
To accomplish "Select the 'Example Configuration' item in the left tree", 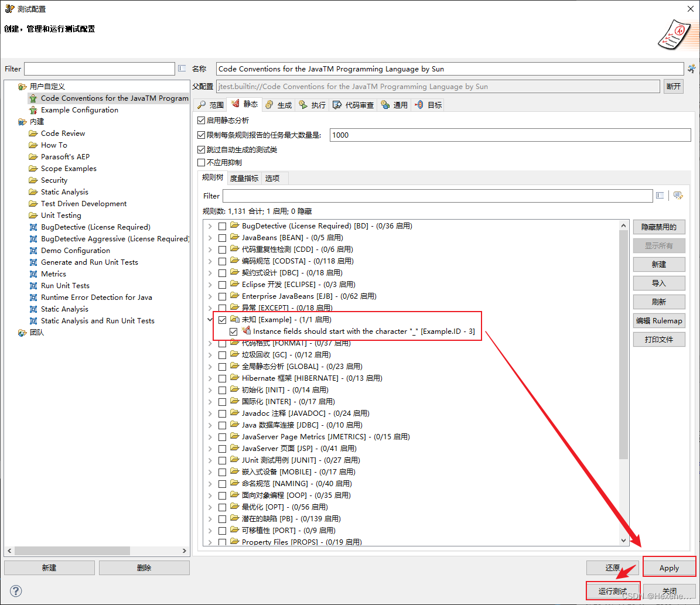I will [x=79, y=110].
